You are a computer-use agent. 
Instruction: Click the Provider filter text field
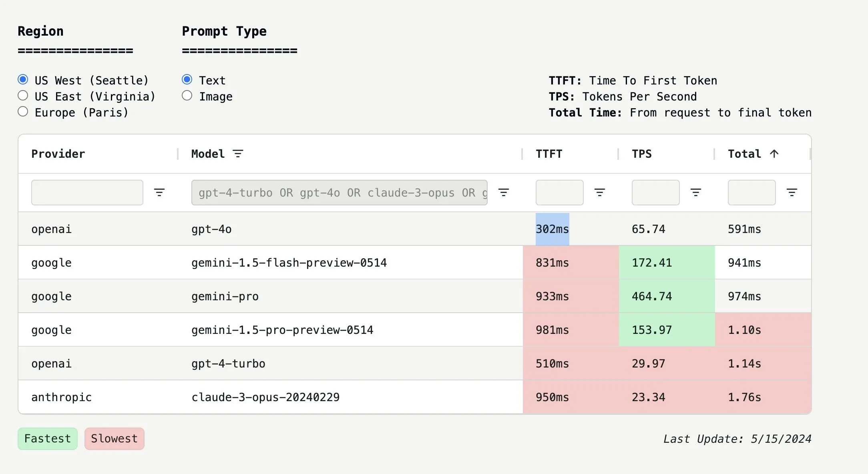(x=87, y=193)
